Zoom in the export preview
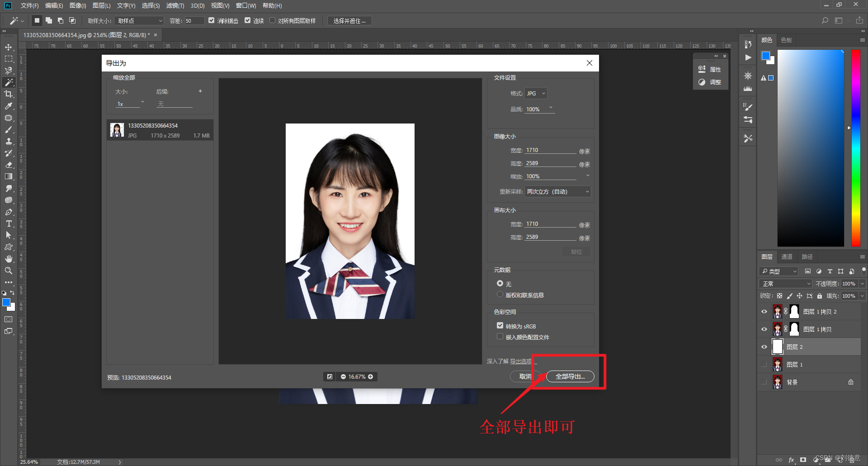This screenshot has height=466, width=868. [371, 376]
